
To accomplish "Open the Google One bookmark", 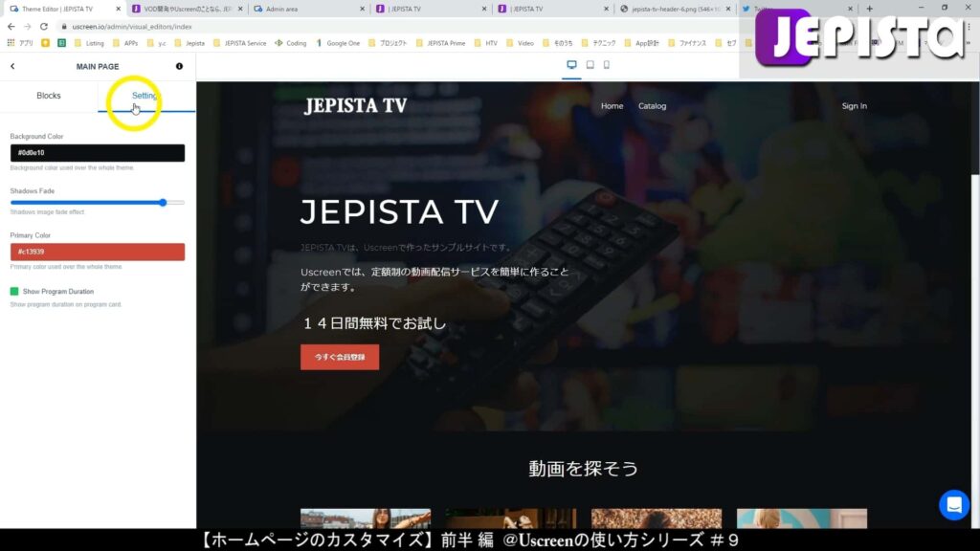I will click(x=338, y=43).
